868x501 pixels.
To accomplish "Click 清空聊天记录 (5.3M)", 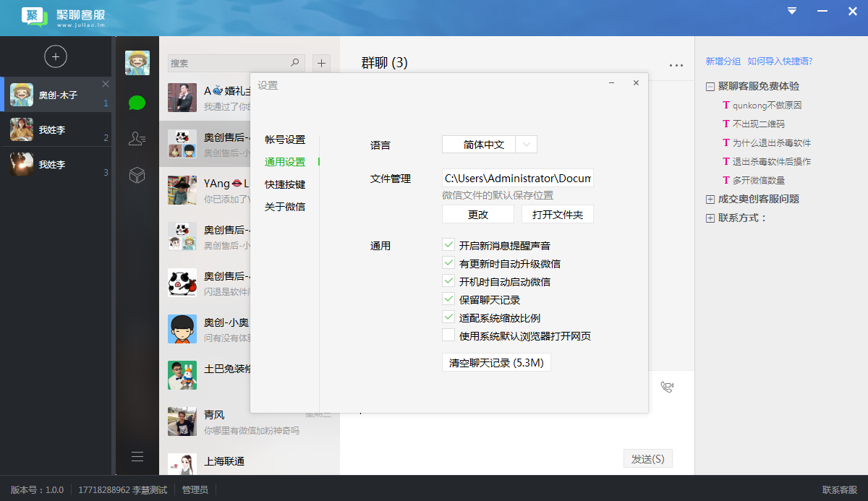I will [496, 363].
